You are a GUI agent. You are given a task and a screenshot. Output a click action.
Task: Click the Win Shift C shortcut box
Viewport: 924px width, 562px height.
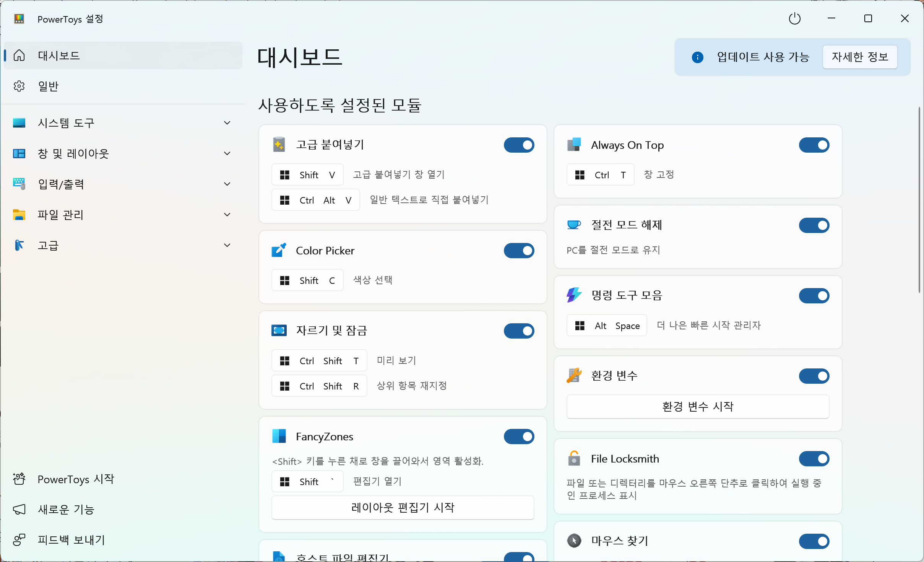pos(307,280)
